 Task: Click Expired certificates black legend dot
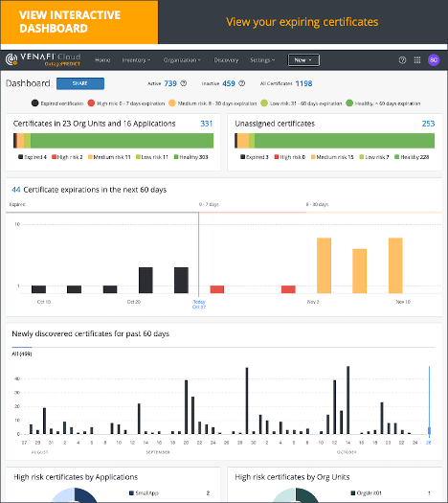tap(34, 103)
